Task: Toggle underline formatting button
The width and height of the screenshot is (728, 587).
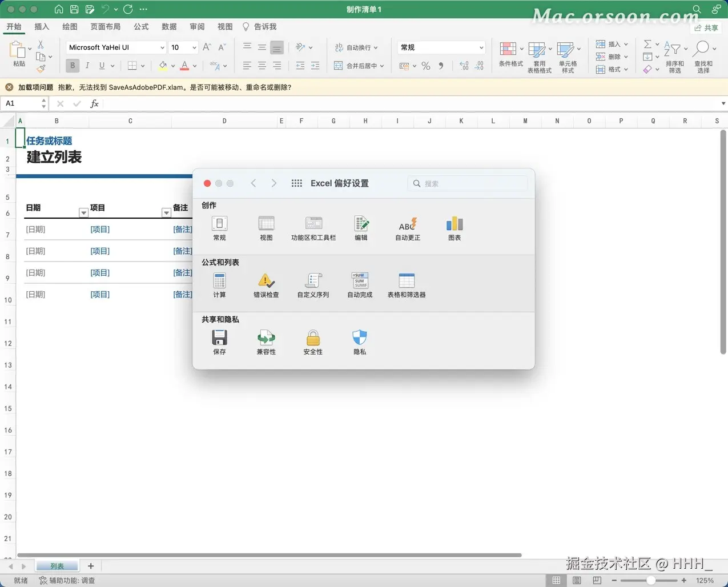Action: point(102,66)
